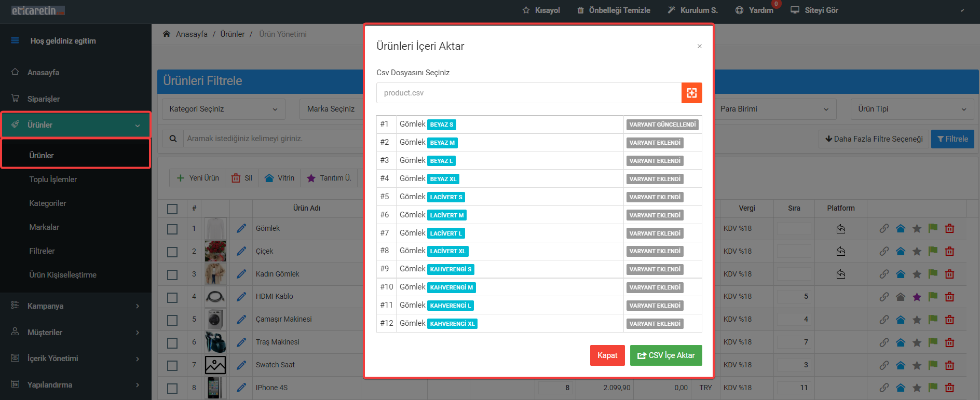Expand the İçerik Yönetimi sidebar menu

point(75,358)
